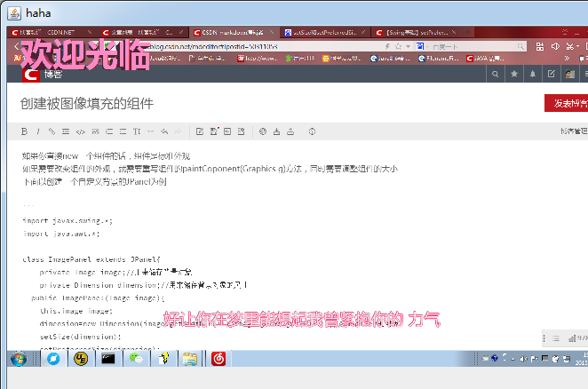Open NetEase Cloud Music red icon in taskbar
Viewport: 588px width, 389px height.
(219, 359)
